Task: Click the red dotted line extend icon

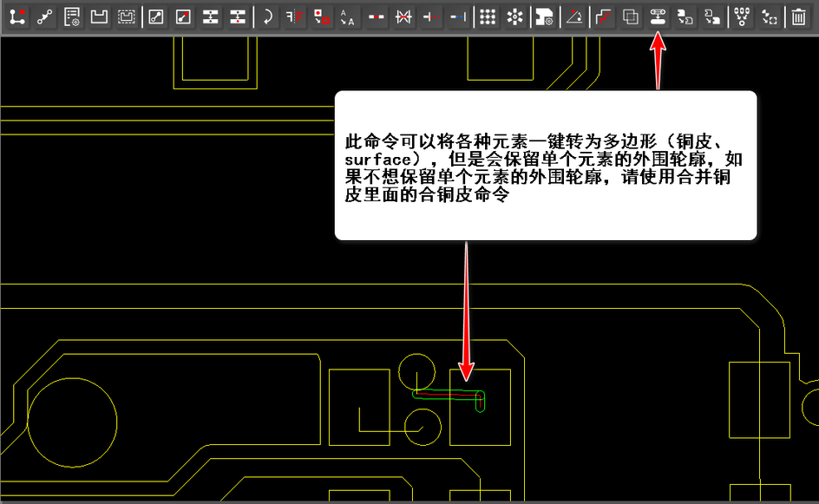Action: click(x=431, y=16)
